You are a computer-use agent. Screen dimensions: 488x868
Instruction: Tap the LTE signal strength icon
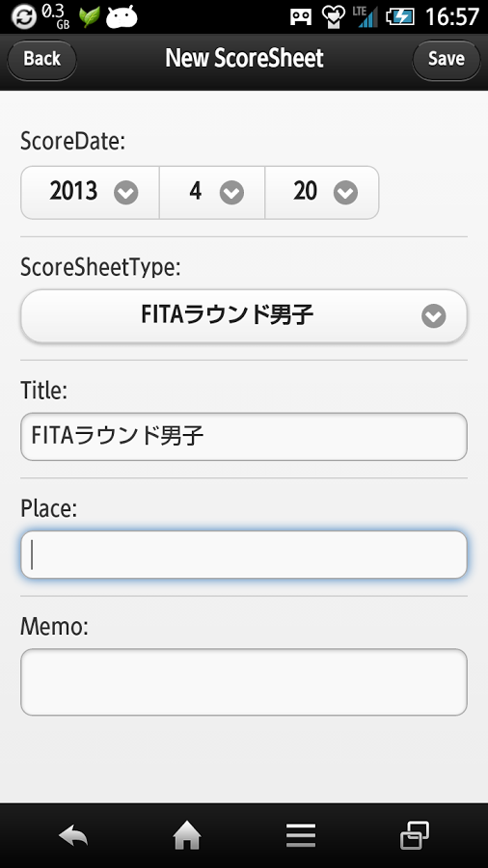point(366,16)
